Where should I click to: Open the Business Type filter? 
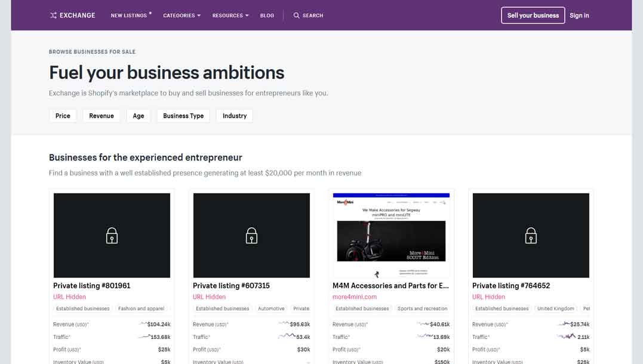[x=183, y=116]
